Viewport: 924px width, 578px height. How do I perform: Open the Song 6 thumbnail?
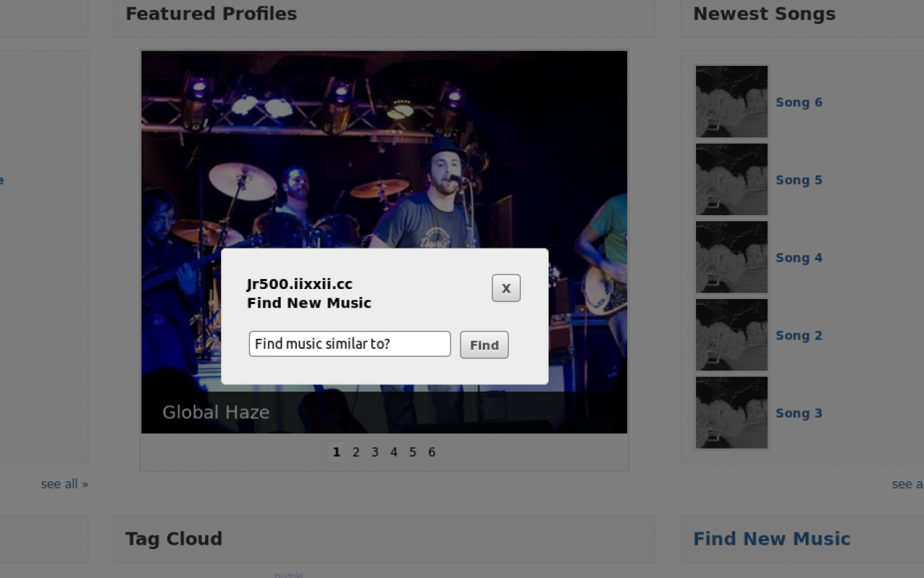pyautogui.click(x=731, y=101)
